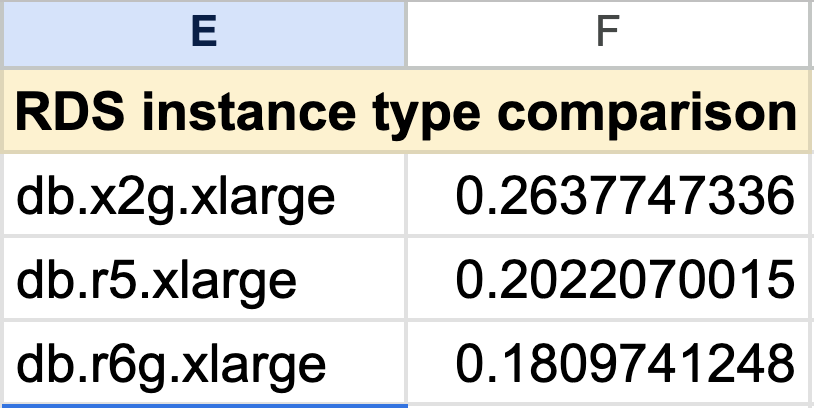The height and width of the screenshot is (408, 814).
Task: Select the cell containing 0.1809741248
Action: [608, 362]
